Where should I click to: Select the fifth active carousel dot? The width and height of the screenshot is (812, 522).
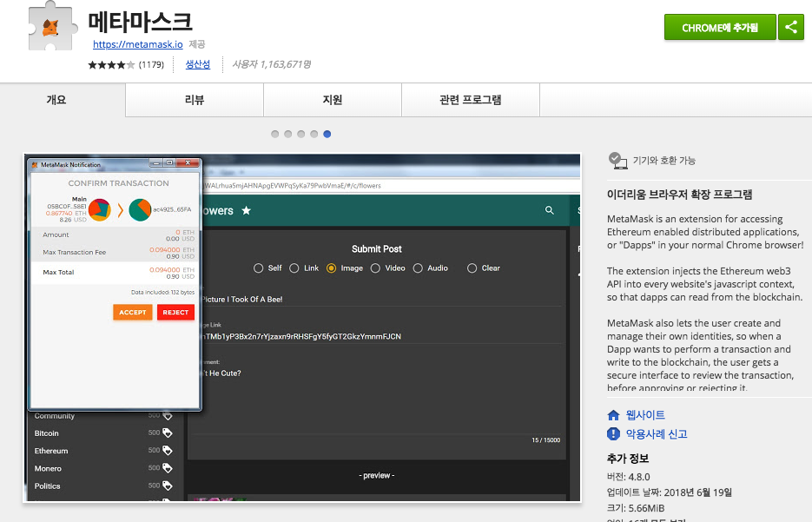coord(327,134)
